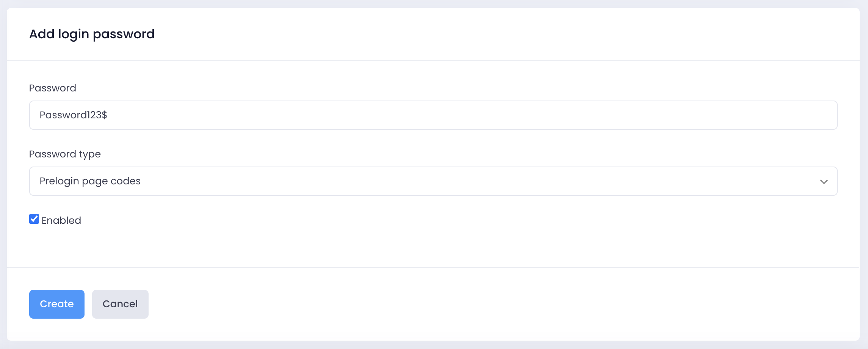Uncheck the Enabled checkbox
Screen dimensions: 868x349
34,219
